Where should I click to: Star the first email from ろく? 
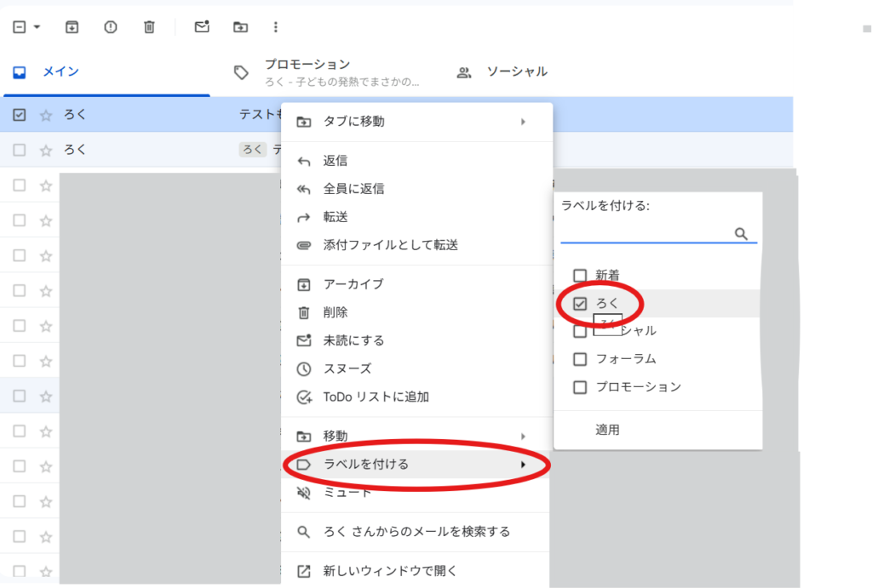pos(46,114)
